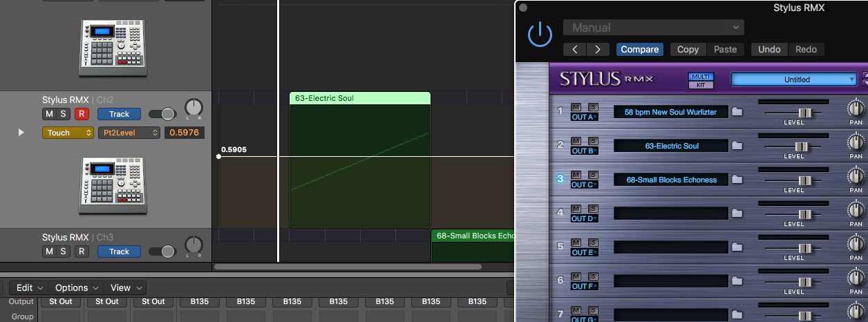
Task: Open the Pt2Level automation parameter dropdown
Action: pos(129,133)
